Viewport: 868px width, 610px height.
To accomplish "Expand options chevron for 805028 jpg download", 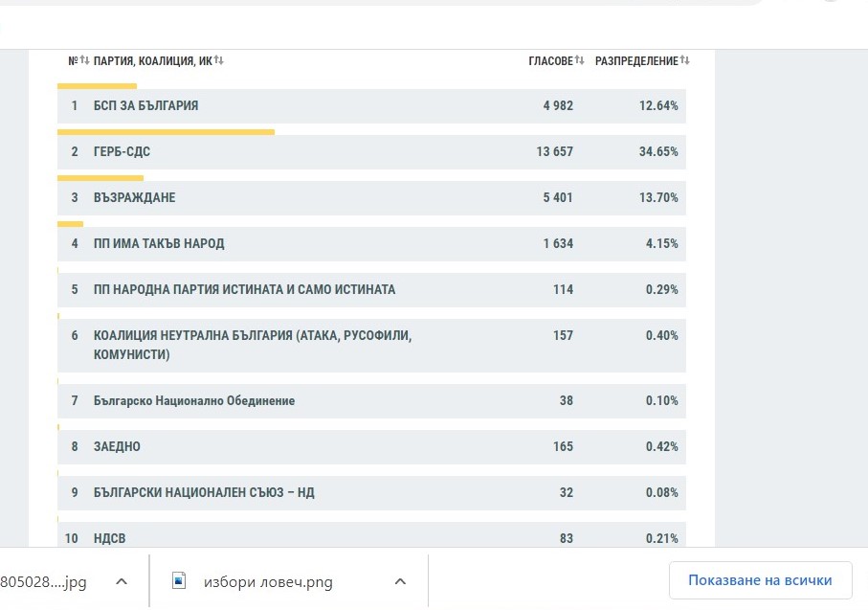I will tap(122, 581).
